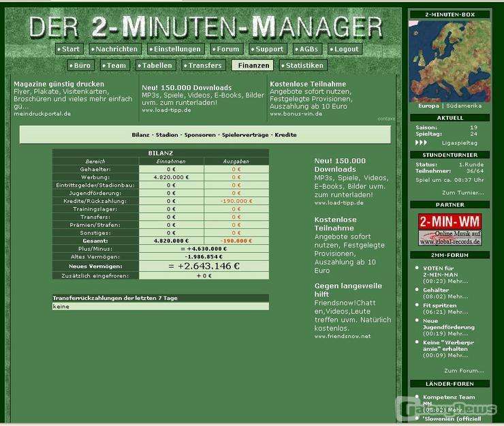The height and width of the screenshot is (426, 504).
Task: Click the global-records.de music banner
Action: tap(450, 237)
